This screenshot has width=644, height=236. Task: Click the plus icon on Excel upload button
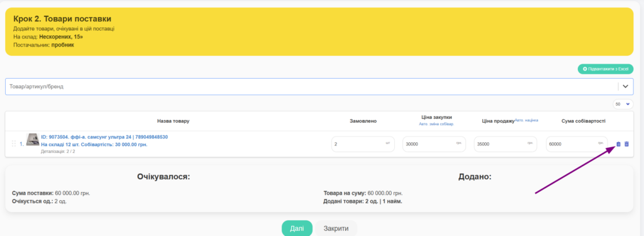tap(585, 69)
